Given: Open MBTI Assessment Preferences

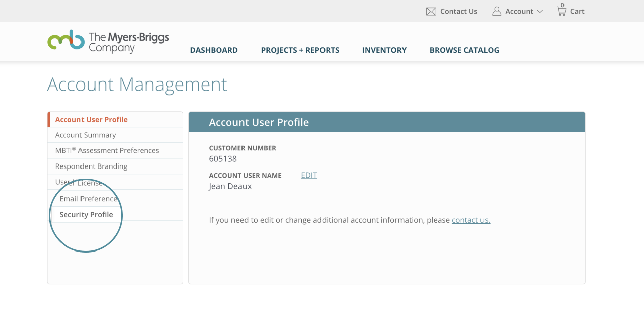Looking at the screenshot, I should coord(115,150).
